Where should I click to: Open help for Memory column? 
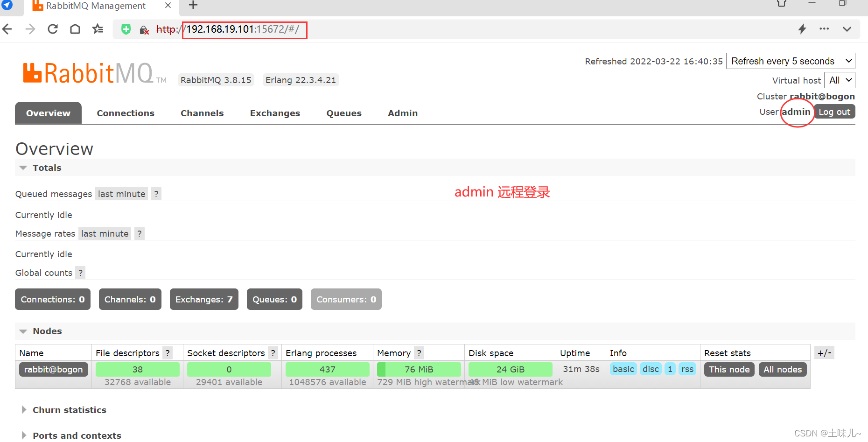coord(419,353)
